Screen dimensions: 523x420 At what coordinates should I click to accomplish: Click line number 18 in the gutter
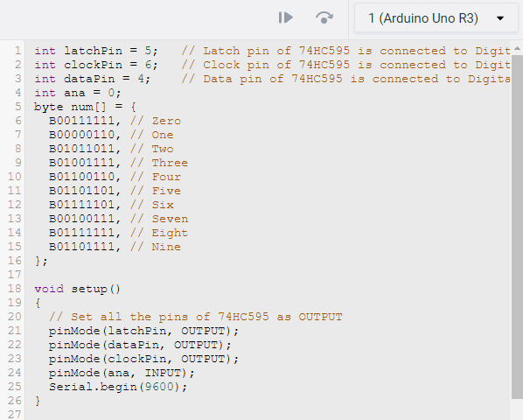[15, 289]
